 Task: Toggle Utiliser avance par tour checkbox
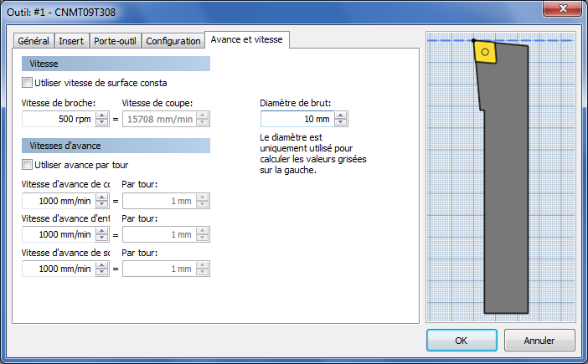(x=27, y=164)
